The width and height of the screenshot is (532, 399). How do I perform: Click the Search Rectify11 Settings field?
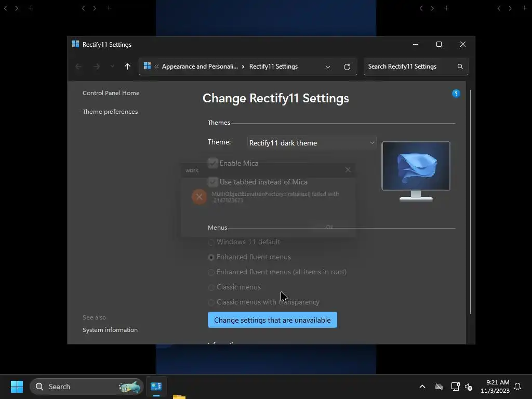click(x=416, y=66)
